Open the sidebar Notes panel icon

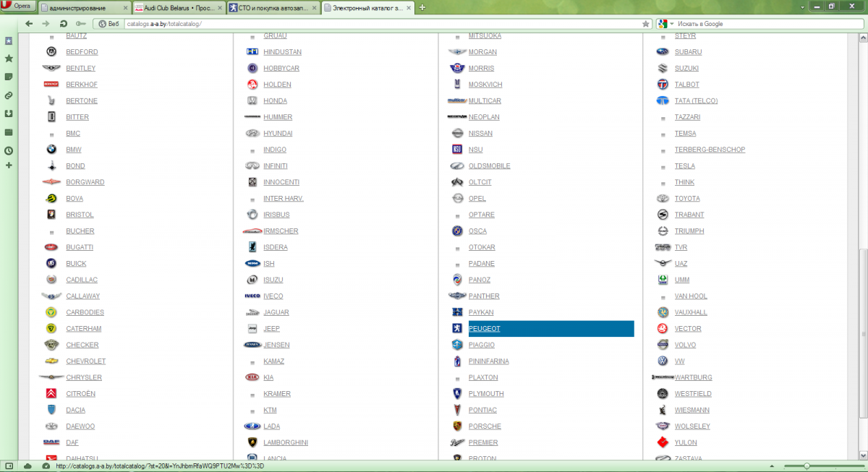click(9, 77)
